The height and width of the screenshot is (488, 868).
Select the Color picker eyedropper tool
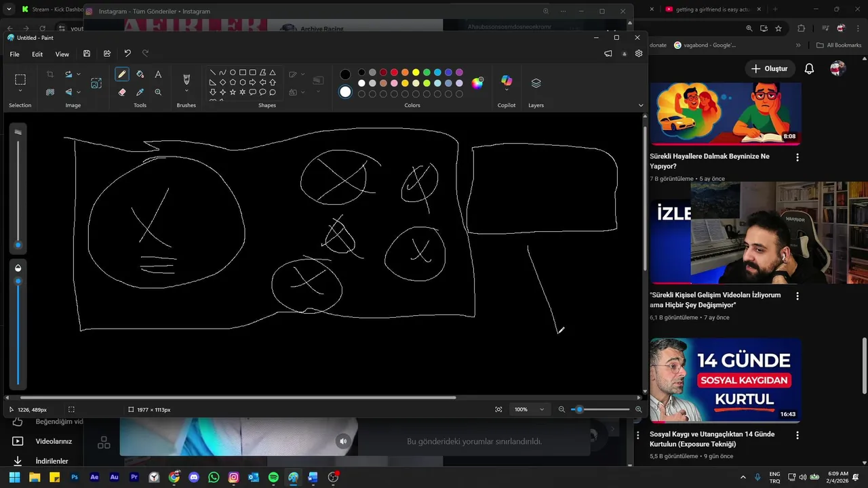(x=140, y=92)
